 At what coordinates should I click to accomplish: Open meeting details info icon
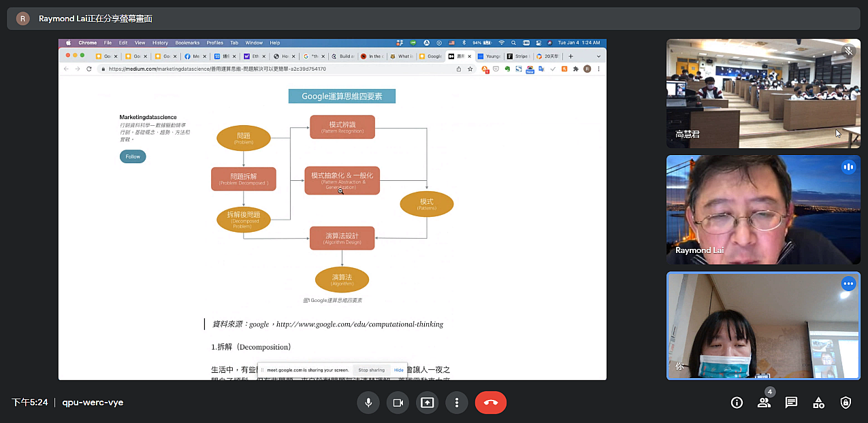tap(737, 402)
